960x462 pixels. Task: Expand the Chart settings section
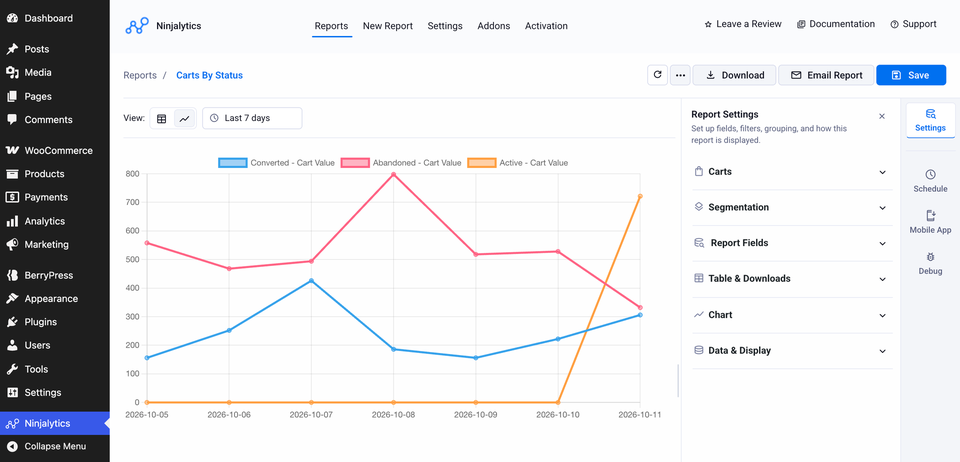point(792,315)
